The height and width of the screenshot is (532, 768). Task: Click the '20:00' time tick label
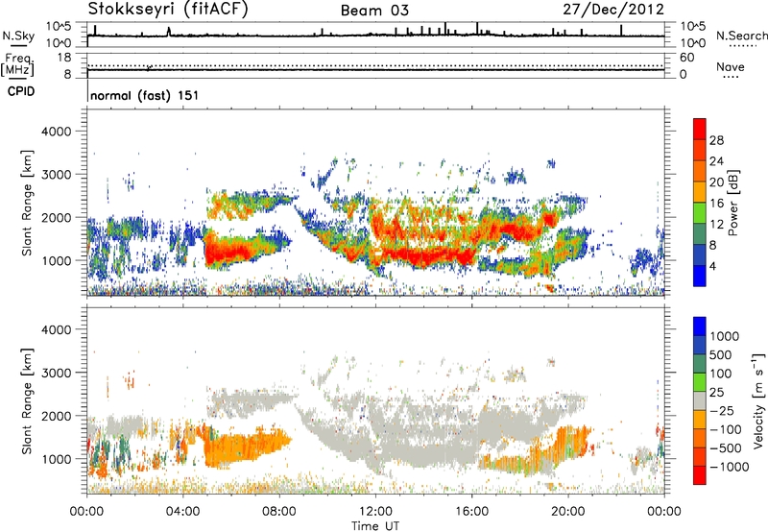click(568, 512)
